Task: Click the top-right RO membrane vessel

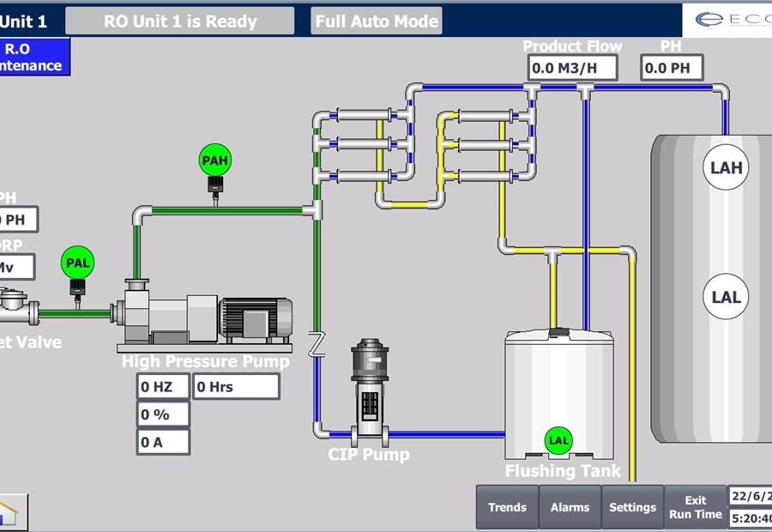Action: (x=486, y=116)
